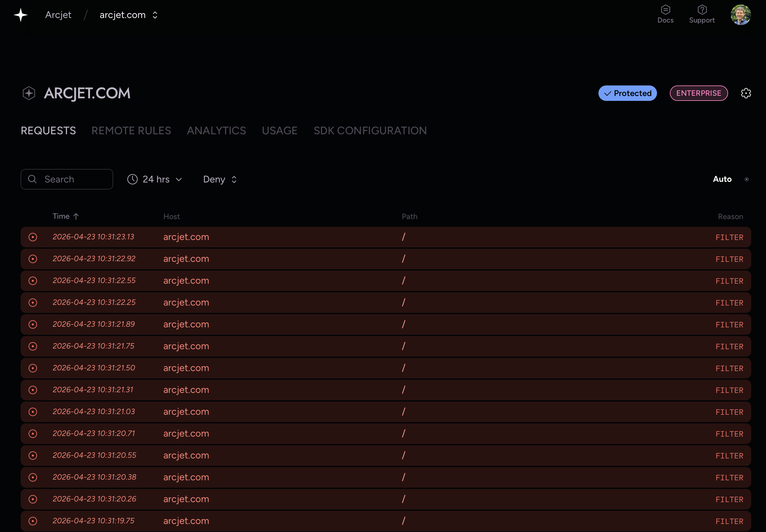Switch to the Analytics tab
Image resolution: width=766 pixels, height=532 pixels.
point(216,130)
